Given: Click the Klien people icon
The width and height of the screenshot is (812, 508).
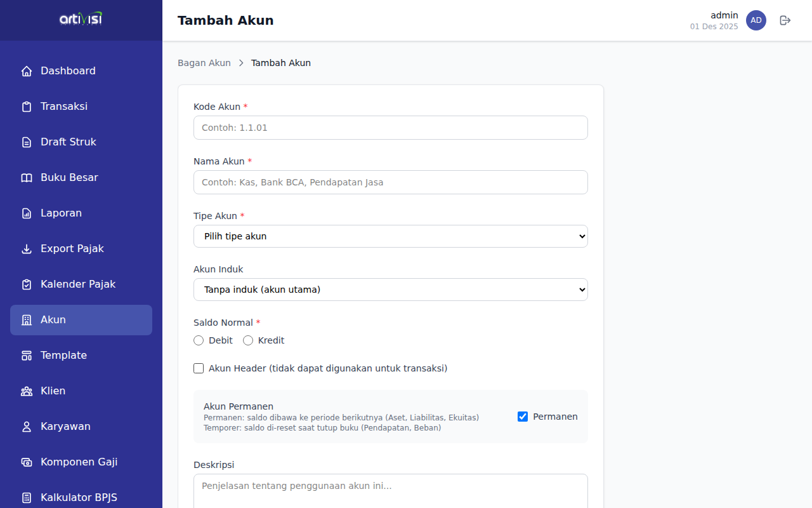Looking at the screenshot, I should point(27,391).
